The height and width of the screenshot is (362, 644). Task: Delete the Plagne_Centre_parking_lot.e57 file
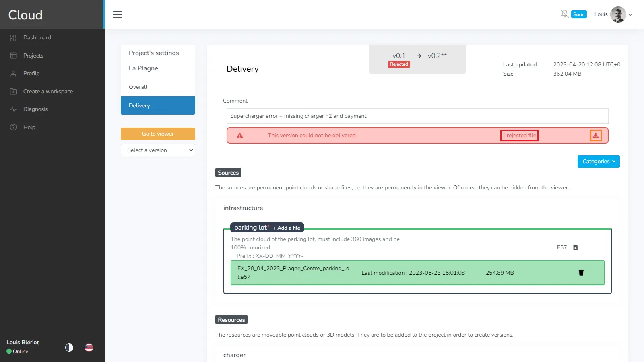coord(580,272)
